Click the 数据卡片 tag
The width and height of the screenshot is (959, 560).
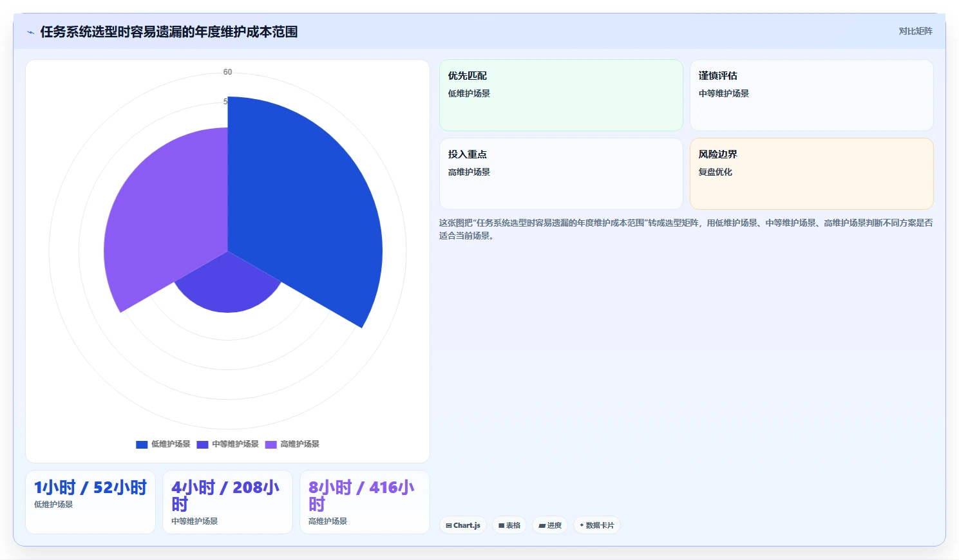[597, 525]
